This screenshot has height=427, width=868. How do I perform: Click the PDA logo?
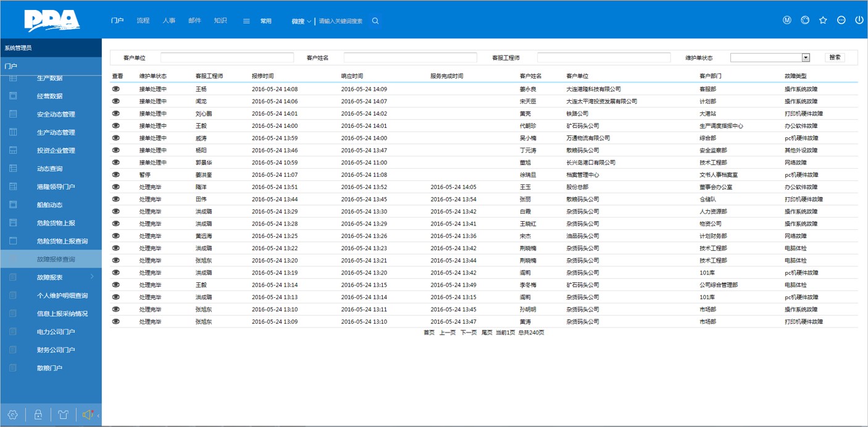pos(52,20)
